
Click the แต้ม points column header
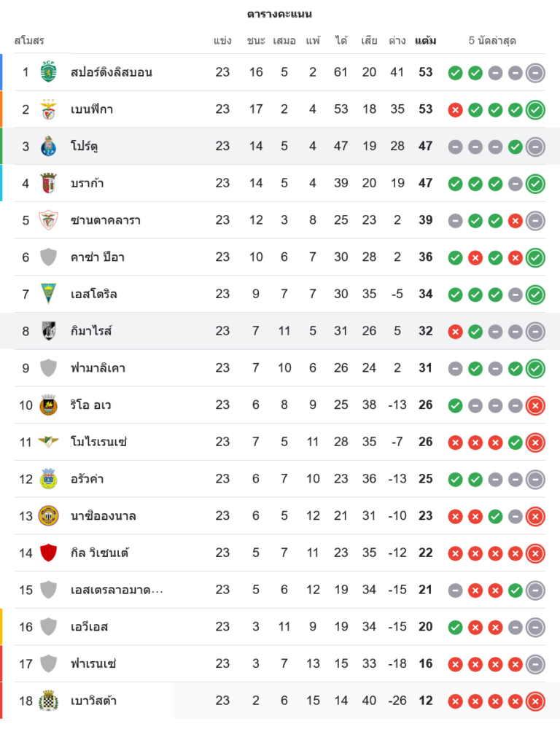(425, 41)
